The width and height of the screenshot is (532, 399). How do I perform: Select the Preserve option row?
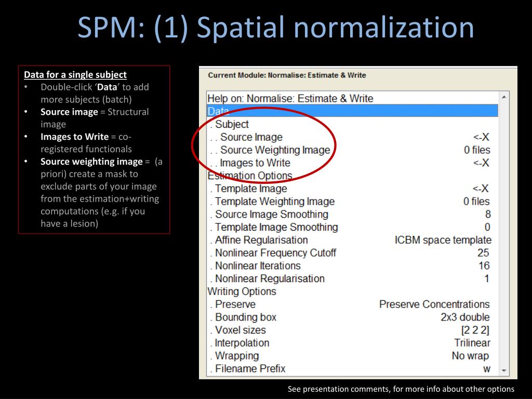pos(352,304)
